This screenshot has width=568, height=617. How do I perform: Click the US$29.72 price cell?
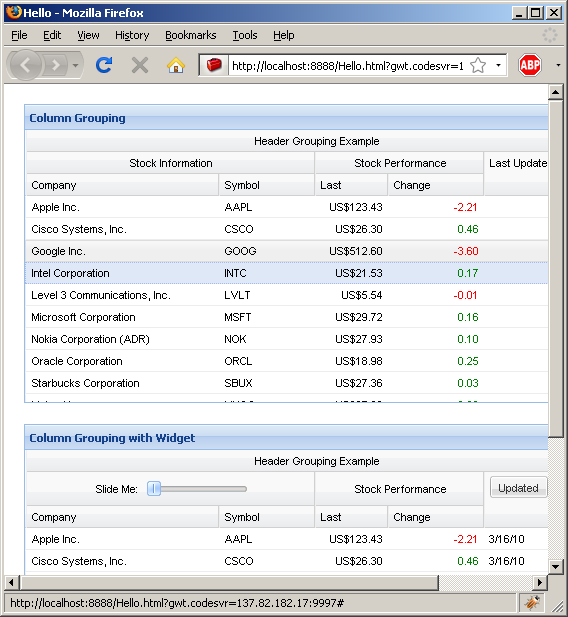[359, 317]
